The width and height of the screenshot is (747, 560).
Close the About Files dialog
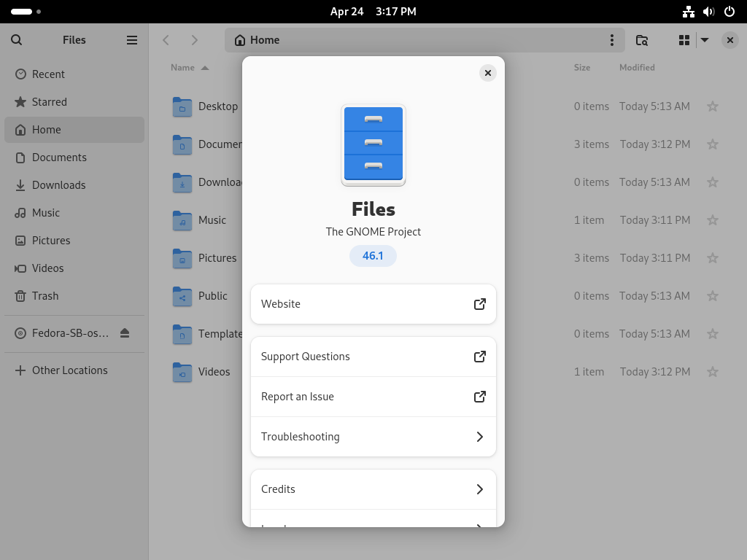click(x=488, y=73)
